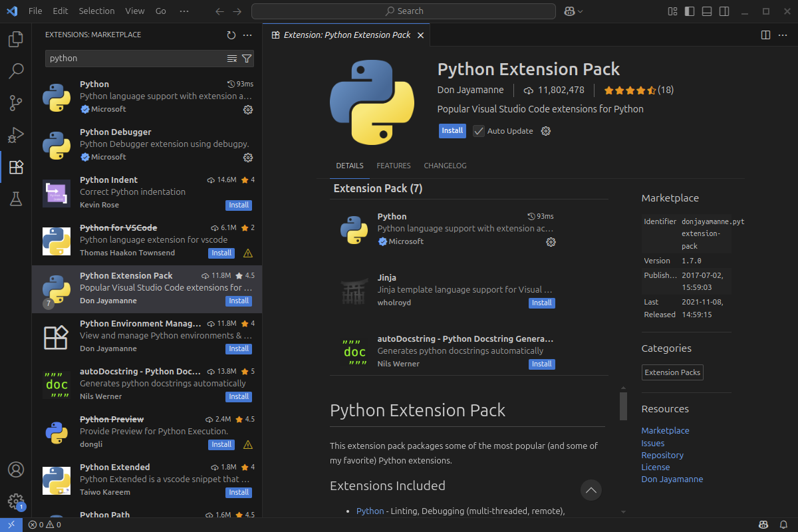The width and height of the screenshot is (798, 532).
Task: Click the README vertical scrollbar thumb
Action: [x=623, y=406]
